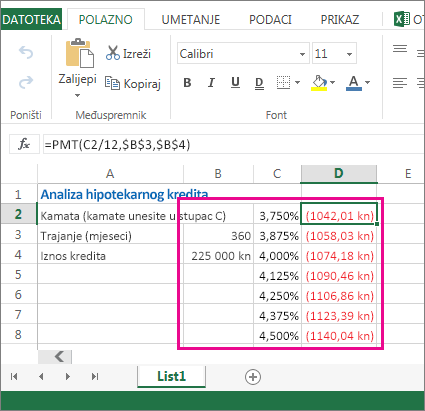
Task: Switch to the PODACI tab
Action: [x=270, y=20]
